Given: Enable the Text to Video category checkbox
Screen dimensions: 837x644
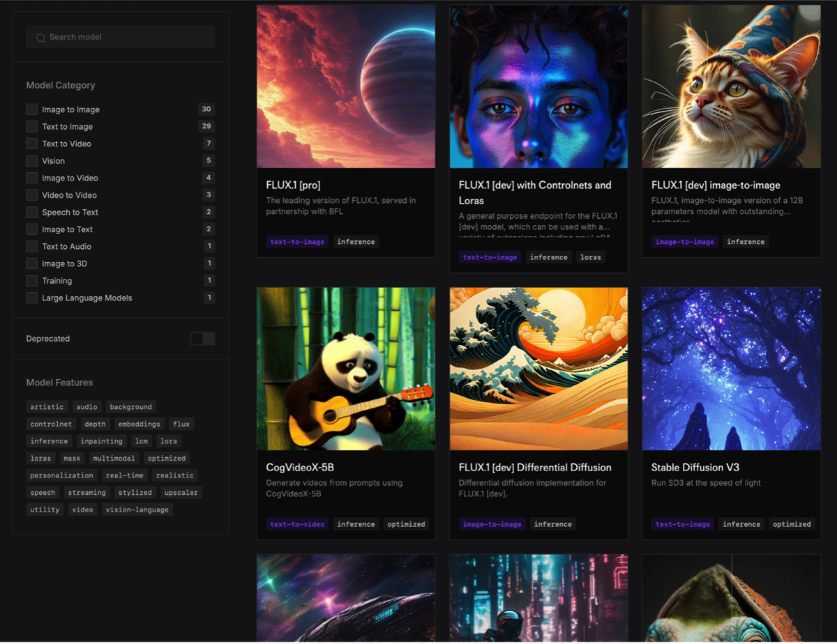Looking at the screenshot, I should (31, 144).
